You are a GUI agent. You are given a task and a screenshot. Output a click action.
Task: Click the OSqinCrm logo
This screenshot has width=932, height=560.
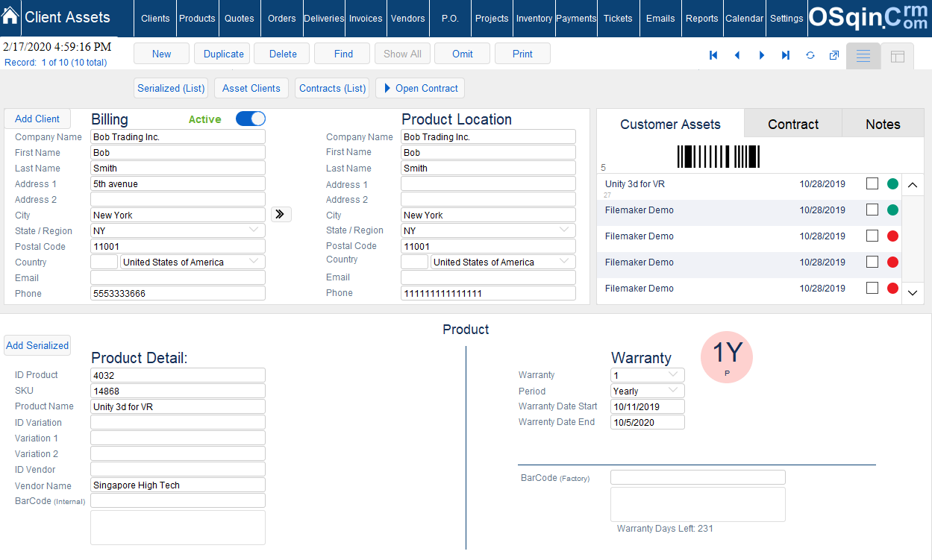click(x=869, y=18)
